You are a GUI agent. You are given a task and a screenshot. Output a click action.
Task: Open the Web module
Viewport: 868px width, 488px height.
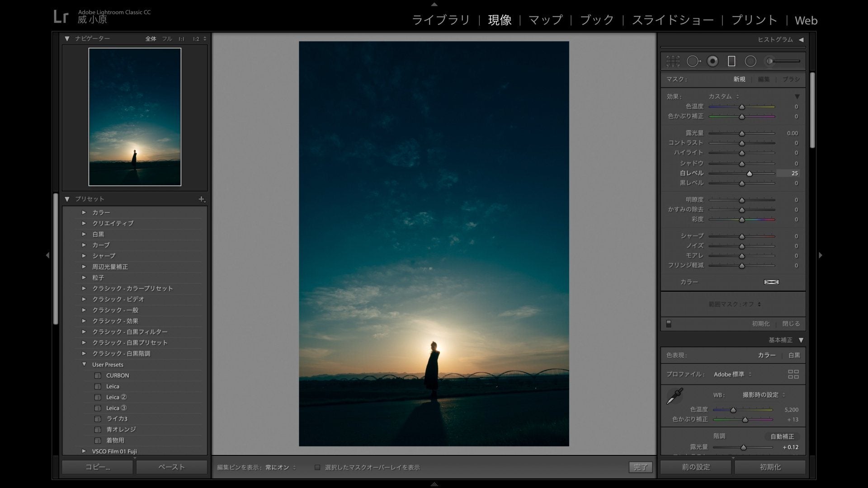(x=806, y=20)
